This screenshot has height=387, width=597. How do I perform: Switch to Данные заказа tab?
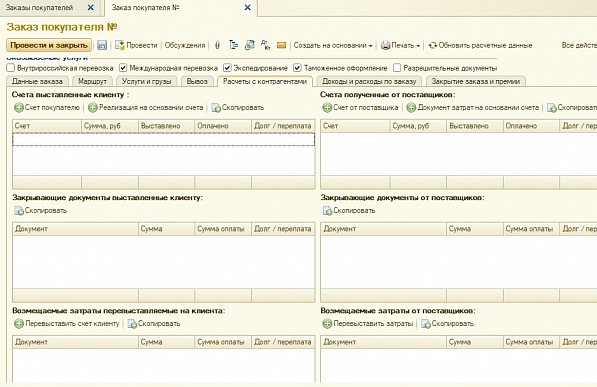[x=37, y=81]
